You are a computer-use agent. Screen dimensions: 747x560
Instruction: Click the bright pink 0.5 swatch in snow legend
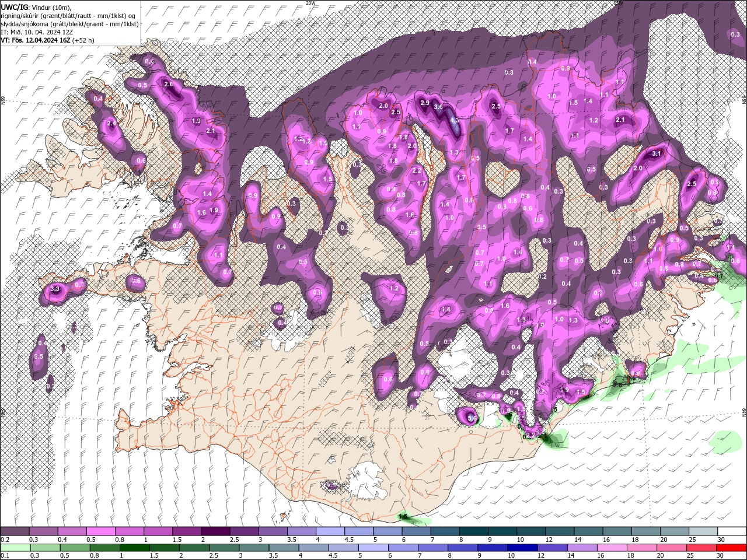point(100,531)
